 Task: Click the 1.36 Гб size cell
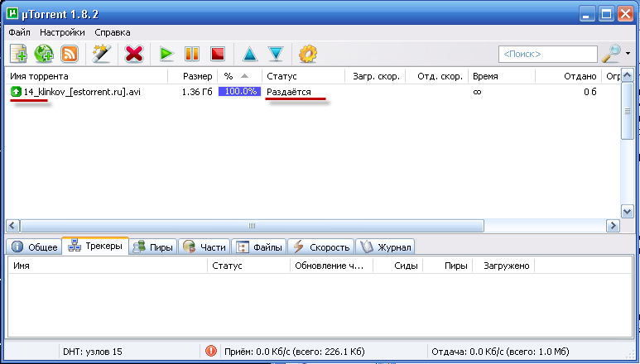click(197, 92)
